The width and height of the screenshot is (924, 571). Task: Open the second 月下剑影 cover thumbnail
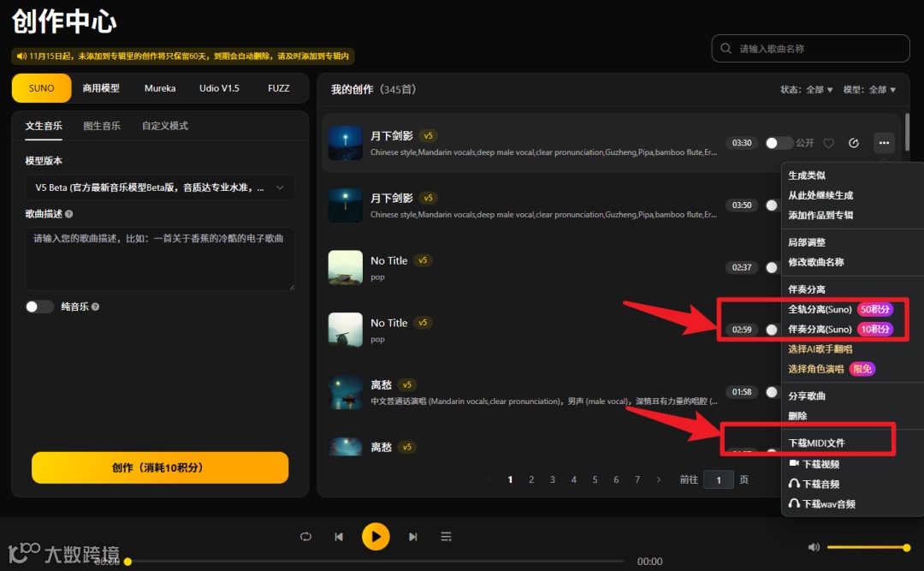346,205
